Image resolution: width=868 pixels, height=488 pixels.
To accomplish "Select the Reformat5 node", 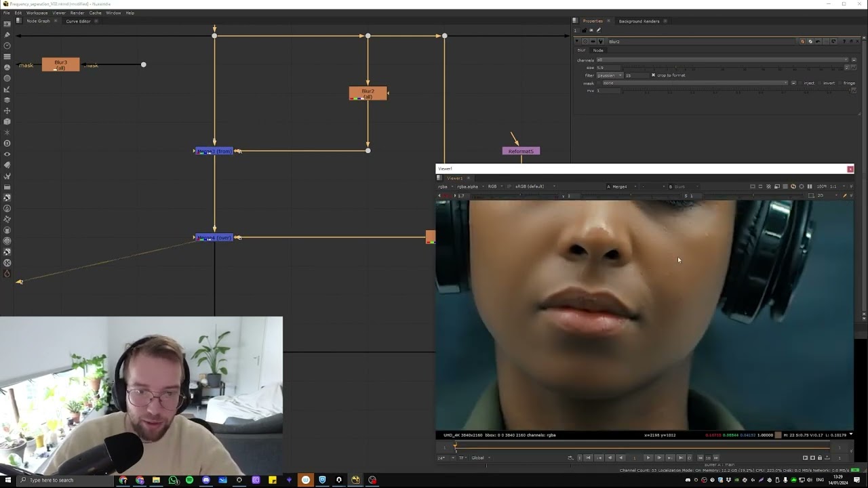I will (x=521, y=151).
